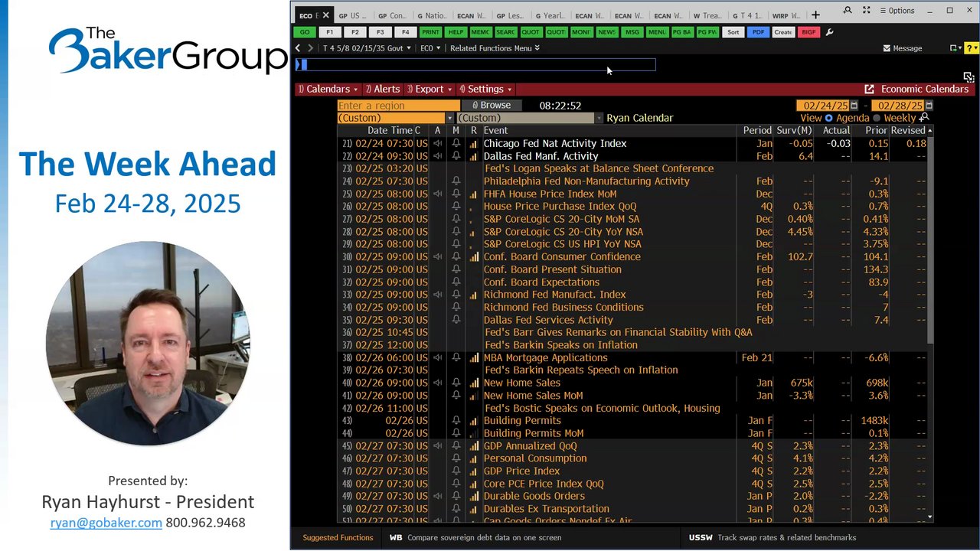Click the Browse button next to region field
This screenshot has height=551, width=980.
[491, 106]
